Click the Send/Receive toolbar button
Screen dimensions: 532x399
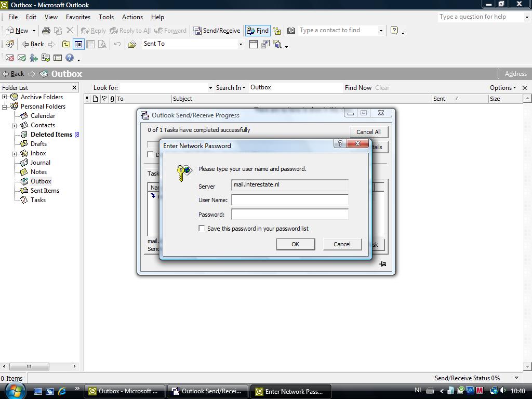click(217, 31)
